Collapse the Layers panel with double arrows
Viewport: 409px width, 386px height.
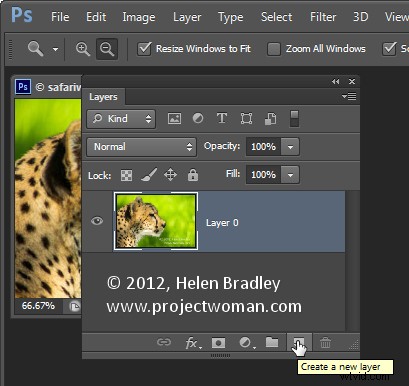pos(335,81)
